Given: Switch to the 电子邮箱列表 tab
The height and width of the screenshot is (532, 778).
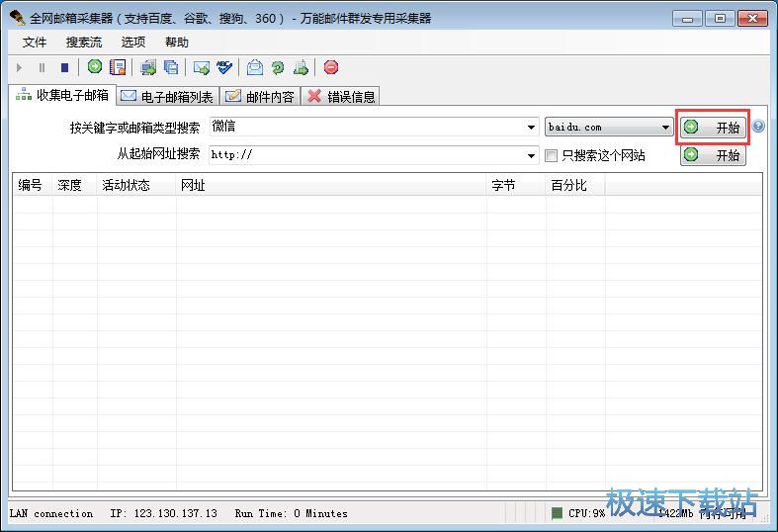Looking at the screenshot, I should (168, 96).
